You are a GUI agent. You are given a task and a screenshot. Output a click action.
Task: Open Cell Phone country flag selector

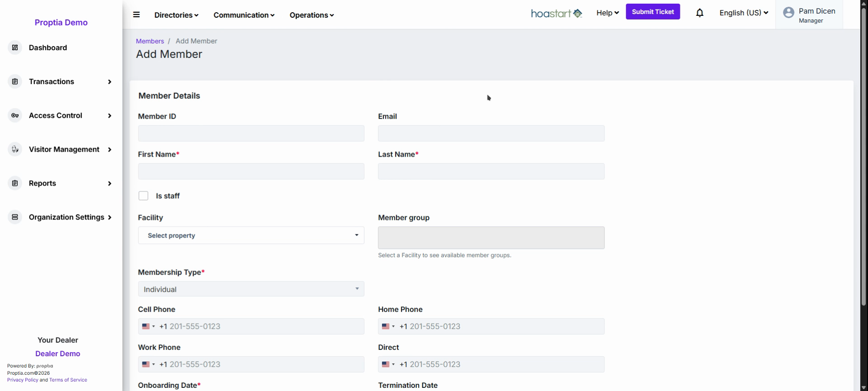click(148, 326)
